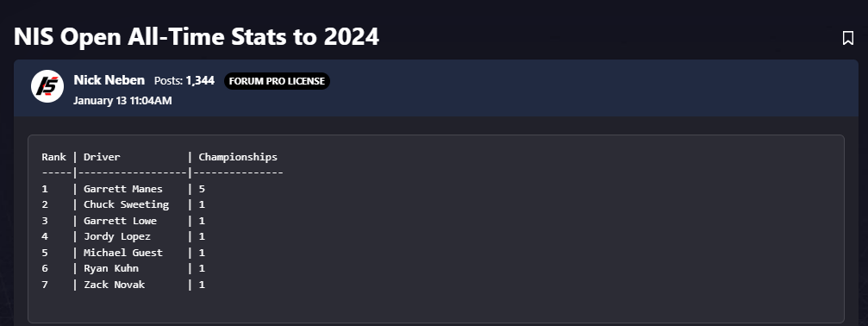This screenshot has width=868, height=326.
Task: Open Nick Neben's profile name link
Action: click(109, 80)
